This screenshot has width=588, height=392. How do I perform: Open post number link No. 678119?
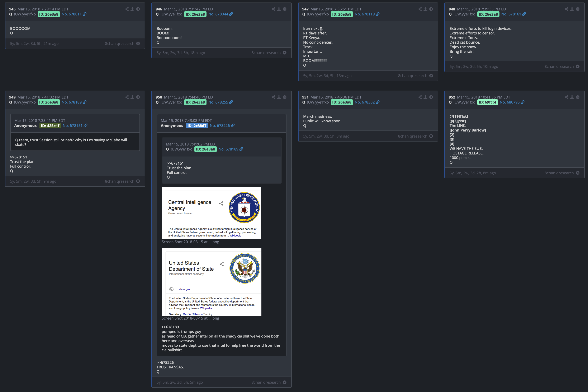coord(365,14)
